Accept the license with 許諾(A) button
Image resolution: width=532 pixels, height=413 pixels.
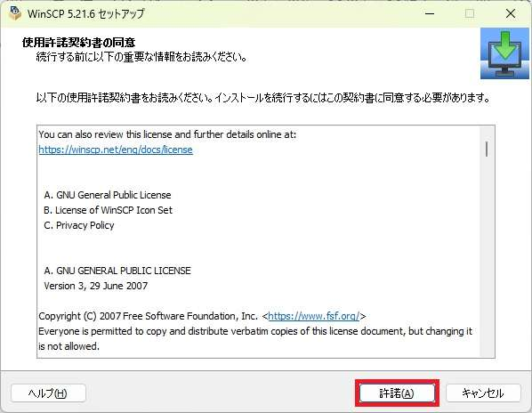point(397,393)
